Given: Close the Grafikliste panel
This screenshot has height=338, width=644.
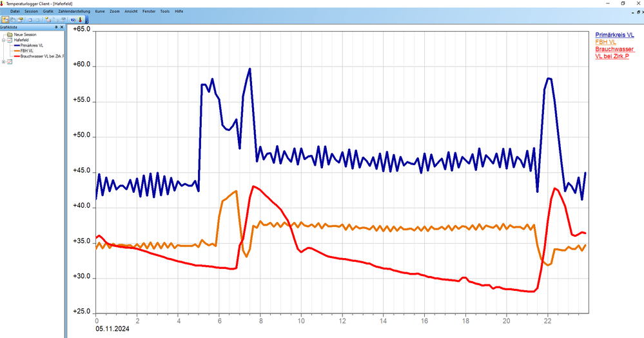Looking at the screenshot, I should 62,28.
